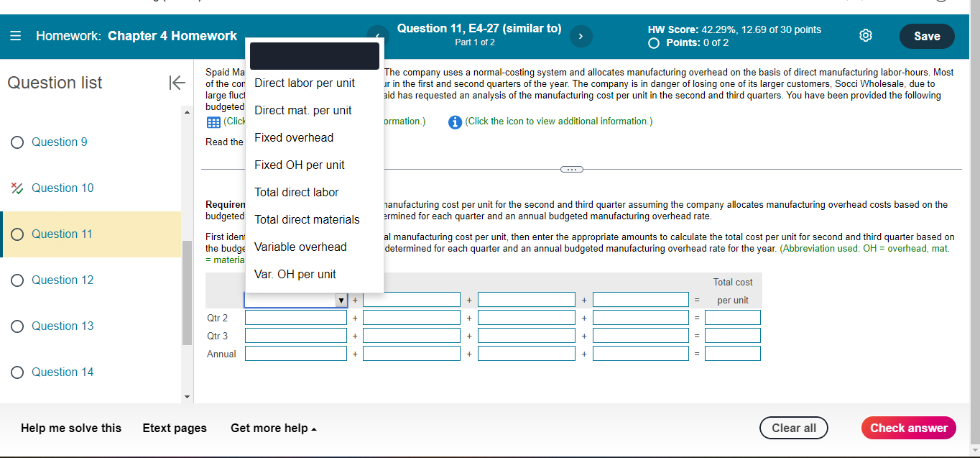This screenshot has height=458, width=980.
Task: Click the spreadsheet data table icon
Action: click(x=213, y=122)
